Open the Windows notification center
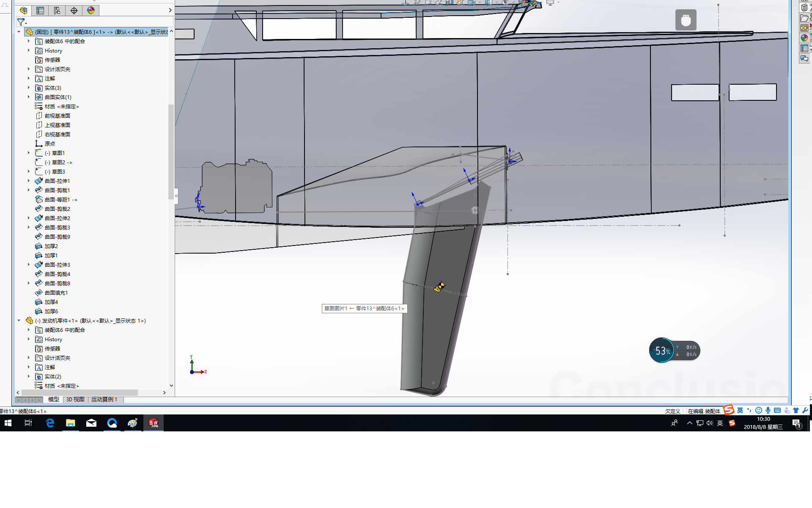The width and height of the screenshot is (812, 508). point(797,423)
